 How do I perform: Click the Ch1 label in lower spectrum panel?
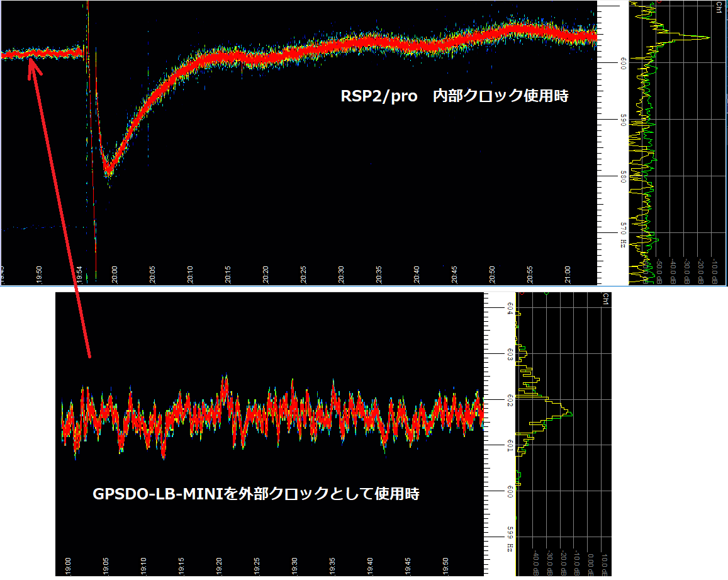point(605,299)
